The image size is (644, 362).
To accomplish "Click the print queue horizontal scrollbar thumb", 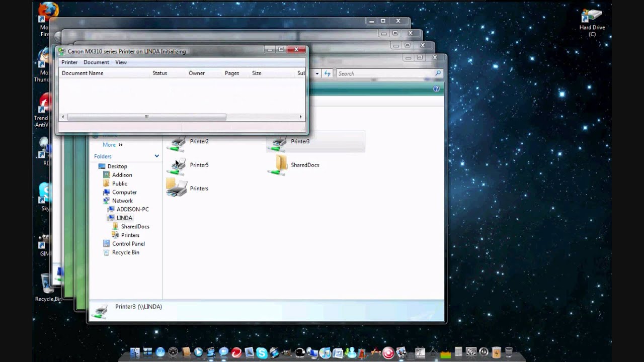I will coord(146,117).
